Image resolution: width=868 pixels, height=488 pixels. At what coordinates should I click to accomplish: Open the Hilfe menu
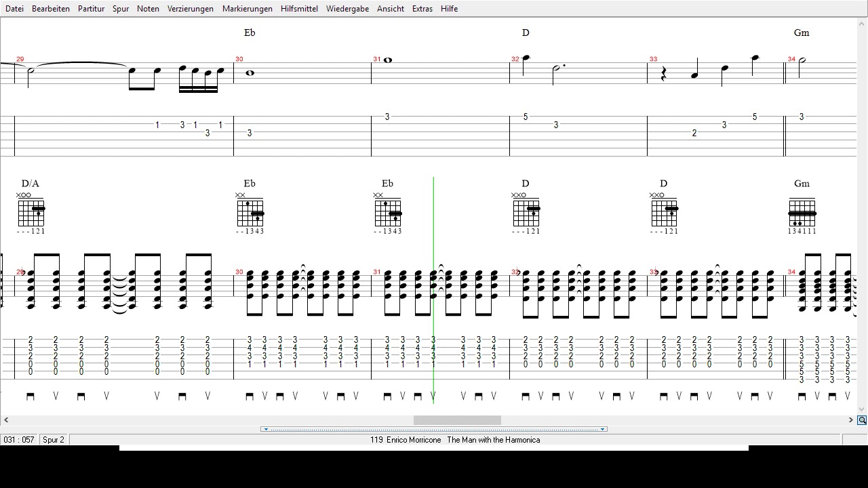coord(449,9)
